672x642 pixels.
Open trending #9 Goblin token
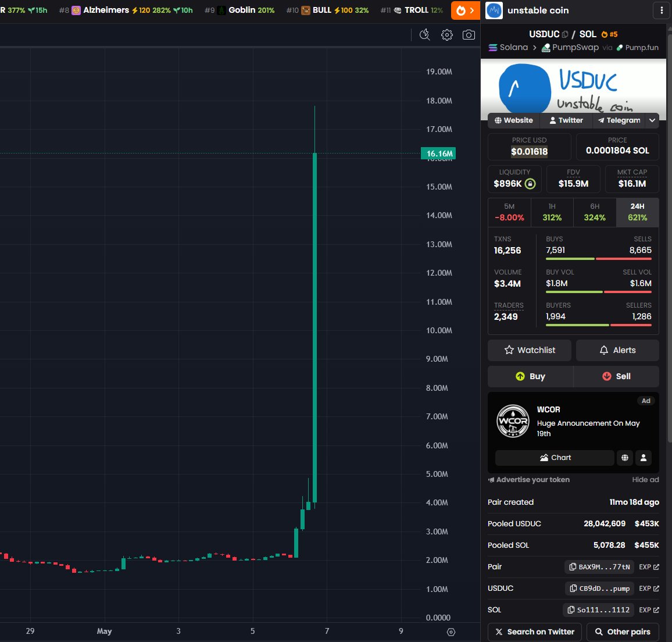click(x=239, y=10)
